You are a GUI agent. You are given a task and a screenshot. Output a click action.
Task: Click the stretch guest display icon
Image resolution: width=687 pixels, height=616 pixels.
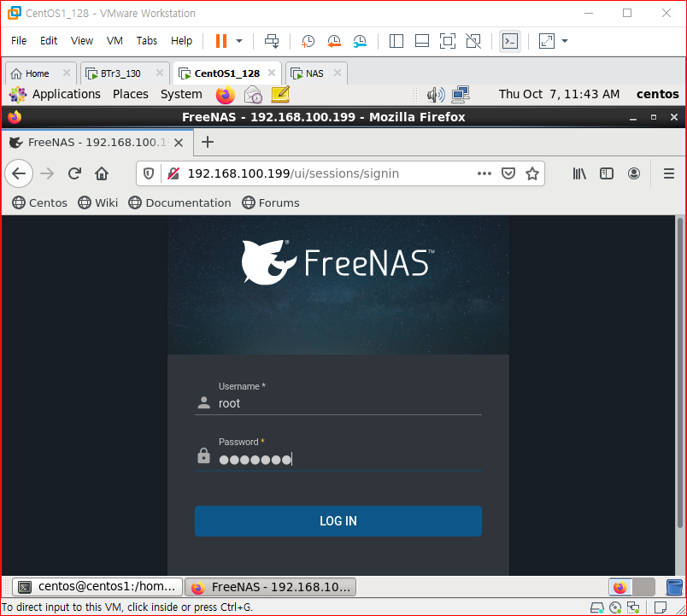click(546, 41)
